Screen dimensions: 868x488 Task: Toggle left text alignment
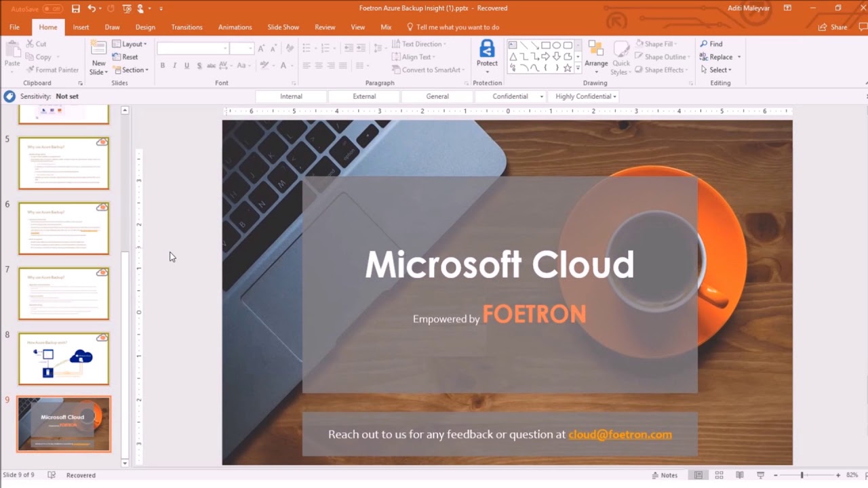pyautogui.click(x=307, y=66)
